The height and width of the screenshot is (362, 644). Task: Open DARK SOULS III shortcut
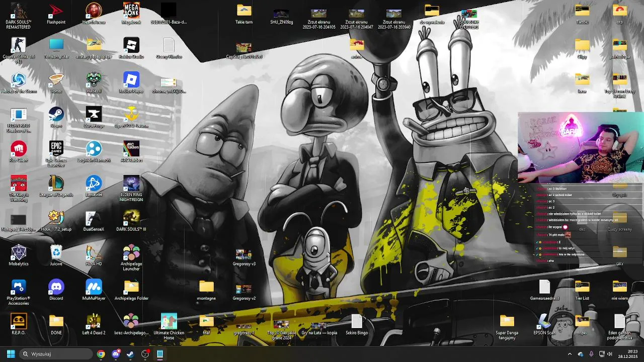click(x=131, y=221)
